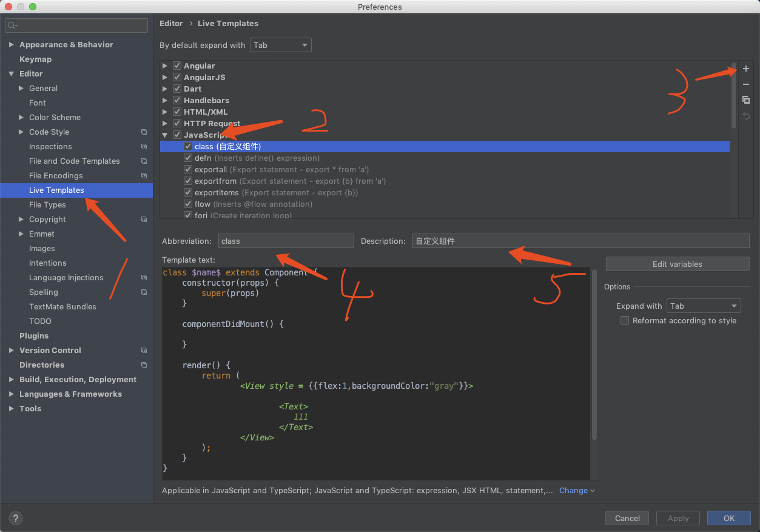Expand Appearance & Behavior settings section
760x532 pixels.
[12, 44]
